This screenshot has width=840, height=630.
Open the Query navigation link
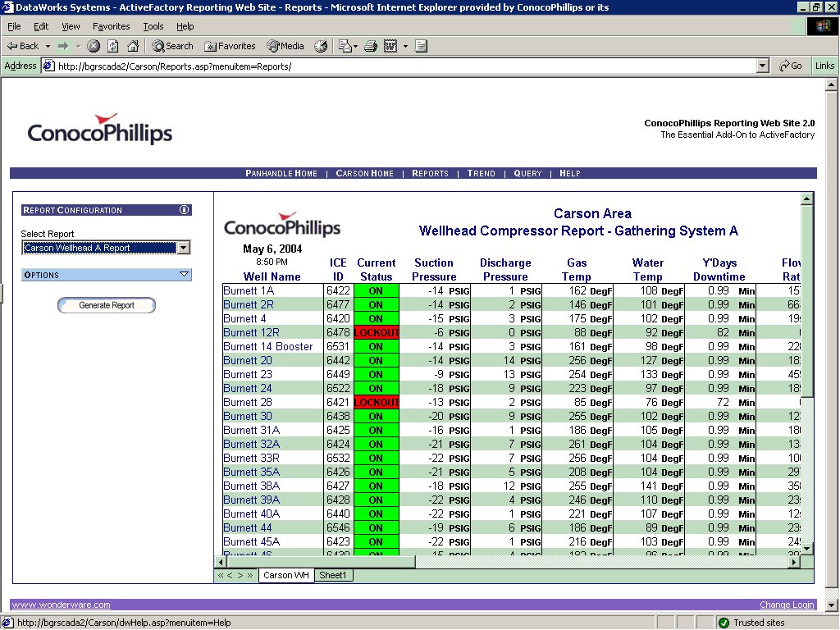pyautogui.click(x=527, y=174)
